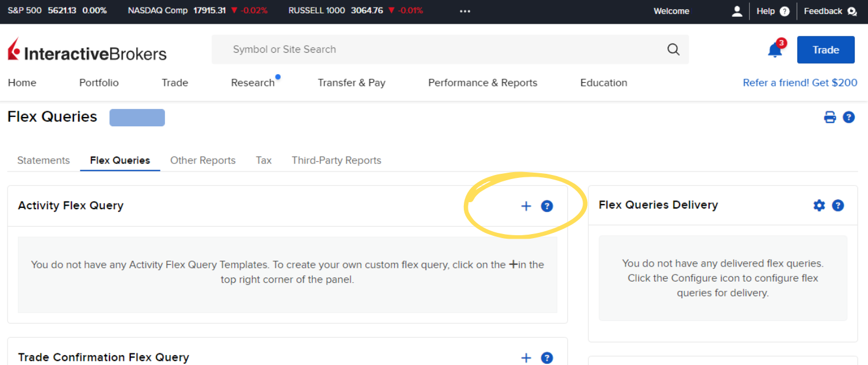Open Third-Party Reports tab
The height and width of the screenshot is (365, 868).
[x=336, y=160]
